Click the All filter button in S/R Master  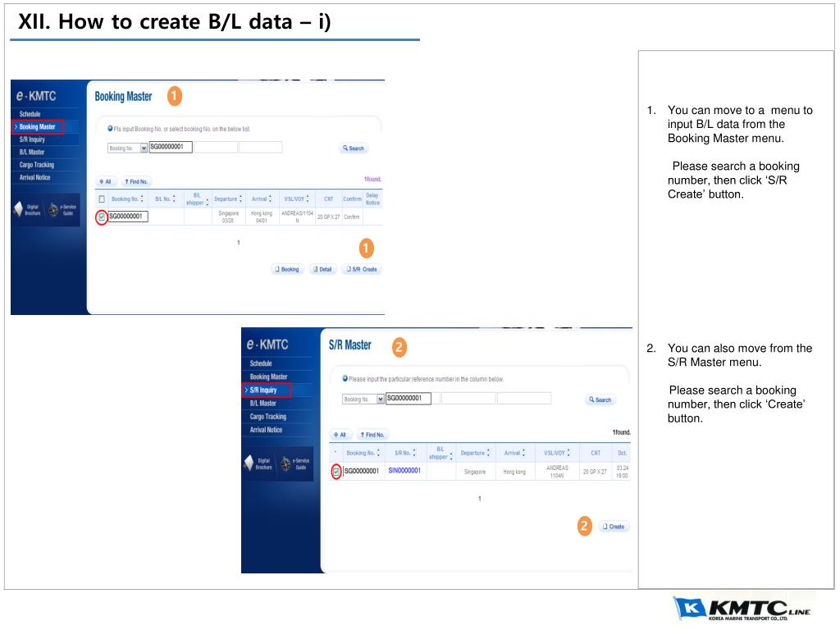point(340,435)
